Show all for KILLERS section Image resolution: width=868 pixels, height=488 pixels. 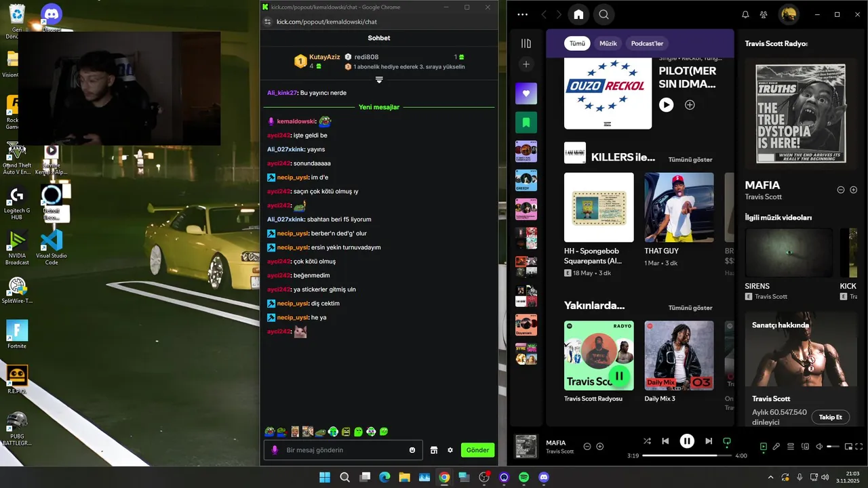(x=690, y=159)
